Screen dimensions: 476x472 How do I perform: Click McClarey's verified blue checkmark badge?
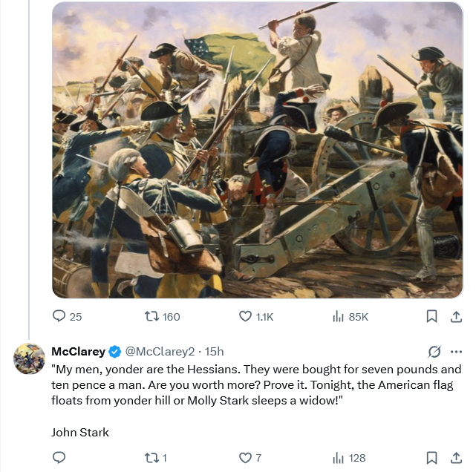pyautogui.click(x=115, y=352)
